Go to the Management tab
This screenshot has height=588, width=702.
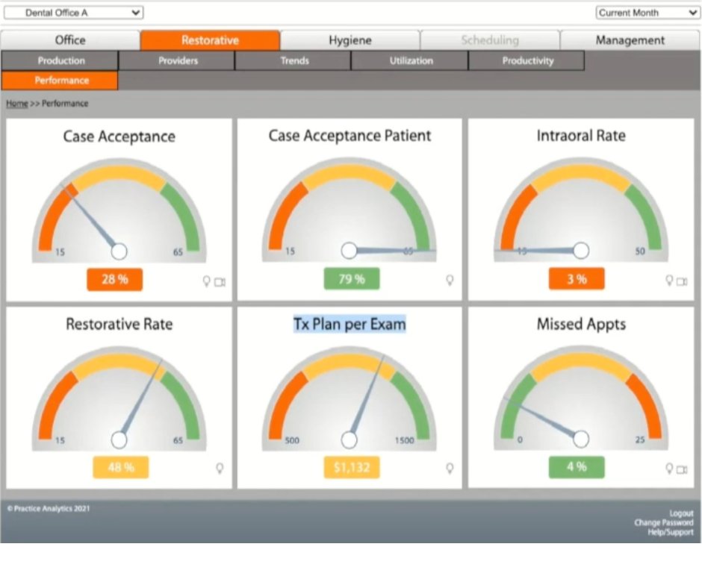coord(630,40)
